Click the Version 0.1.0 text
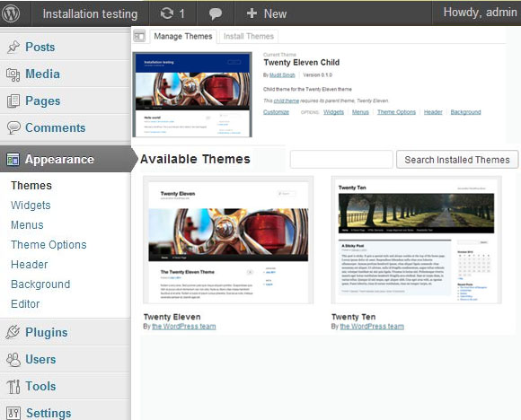The image size is (521, 420). (x=318, y=75)
